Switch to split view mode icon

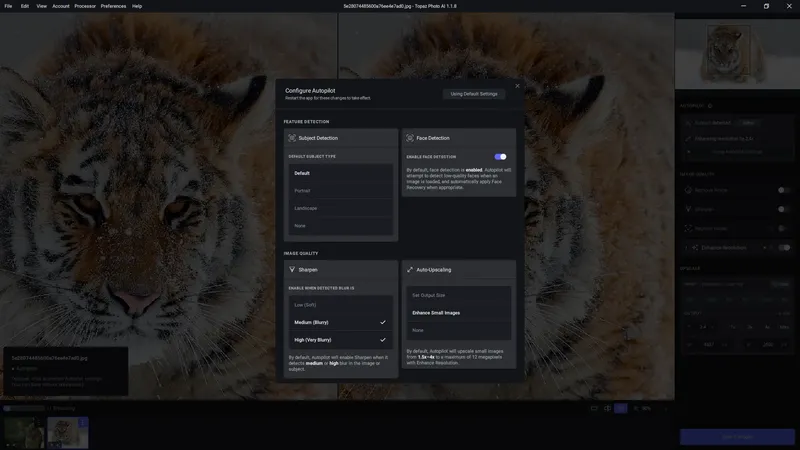pos(607,409)
